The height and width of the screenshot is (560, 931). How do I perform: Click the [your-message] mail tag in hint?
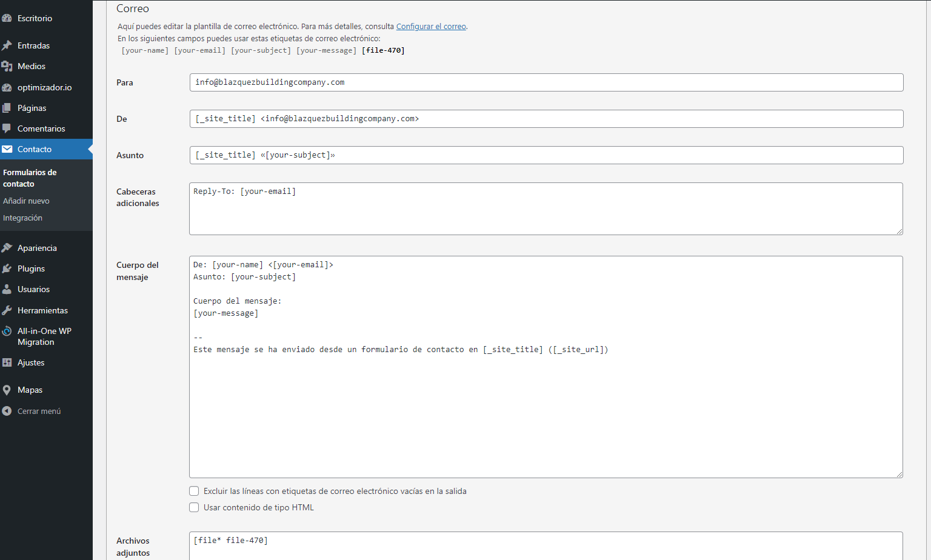pos(326,50)
